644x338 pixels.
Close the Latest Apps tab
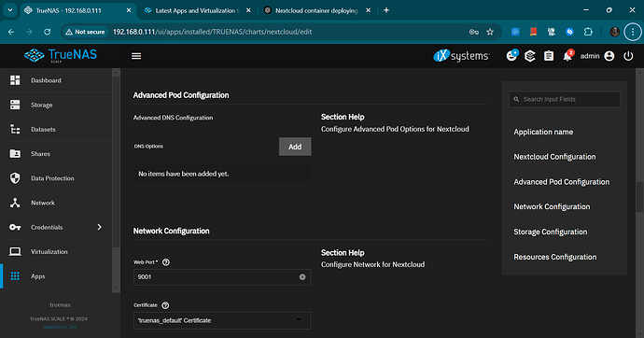[x=248, y=10]
